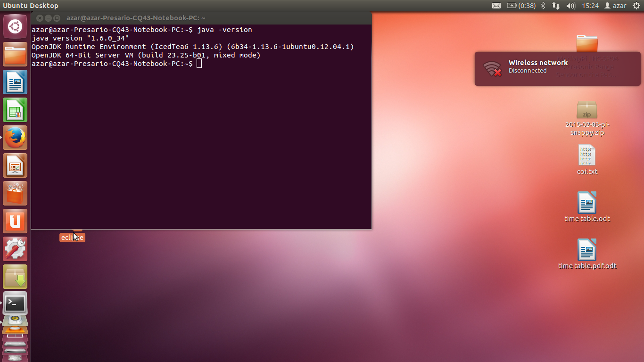
Task: Open the power cog session menu
Action: 636,6
